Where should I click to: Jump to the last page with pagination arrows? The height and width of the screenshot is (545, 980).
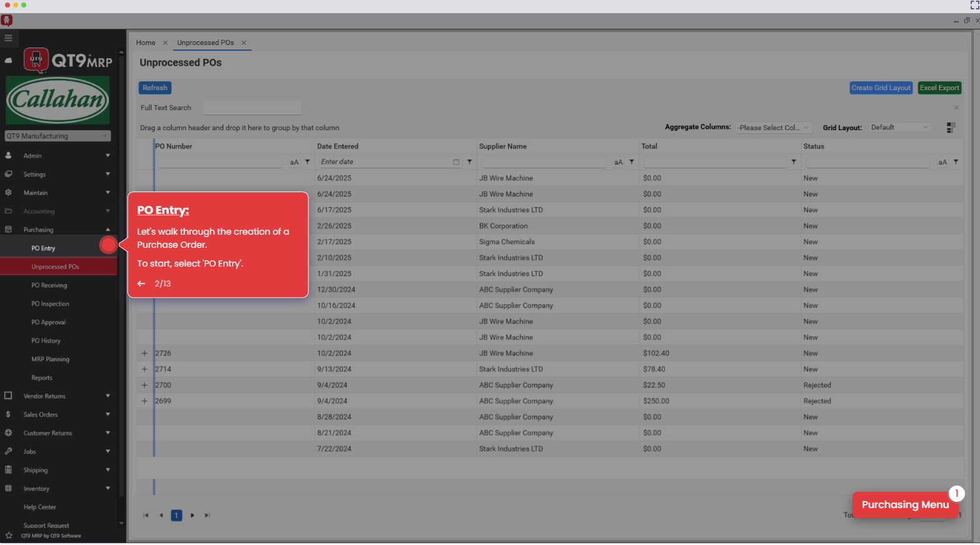207,515
